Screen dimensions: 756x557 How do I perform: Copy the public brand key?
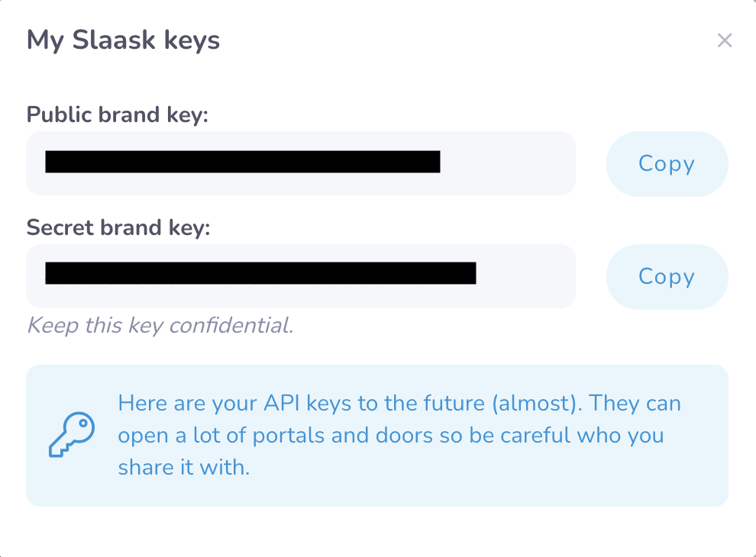point(667,164)
